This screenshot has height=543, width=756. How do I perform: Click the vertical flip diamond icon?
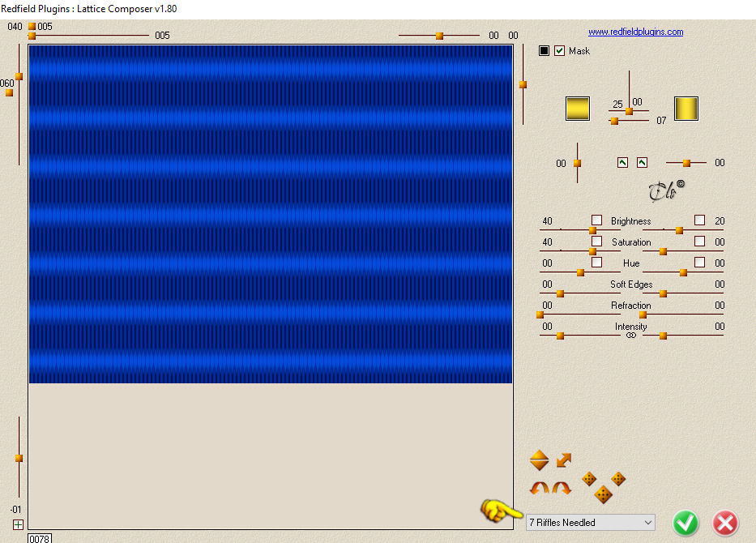(539, 460)
